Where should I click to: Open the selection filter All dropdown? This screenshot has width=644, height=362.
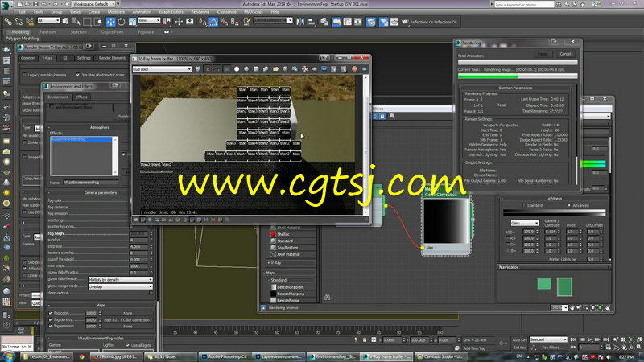48,20
